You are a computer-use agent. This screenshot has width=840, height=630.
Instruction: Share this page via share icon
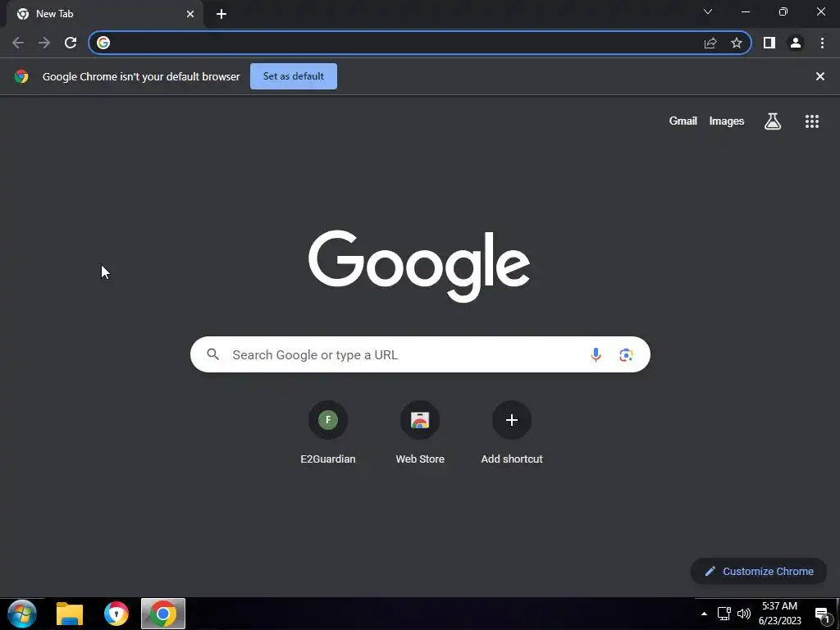710,43
